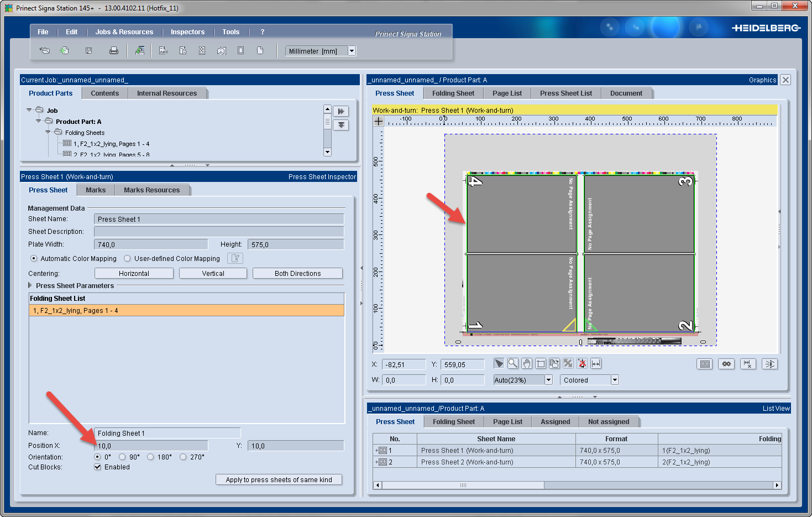Select 180° orientation radio button
Screen dimensions: 812x517
150,457
